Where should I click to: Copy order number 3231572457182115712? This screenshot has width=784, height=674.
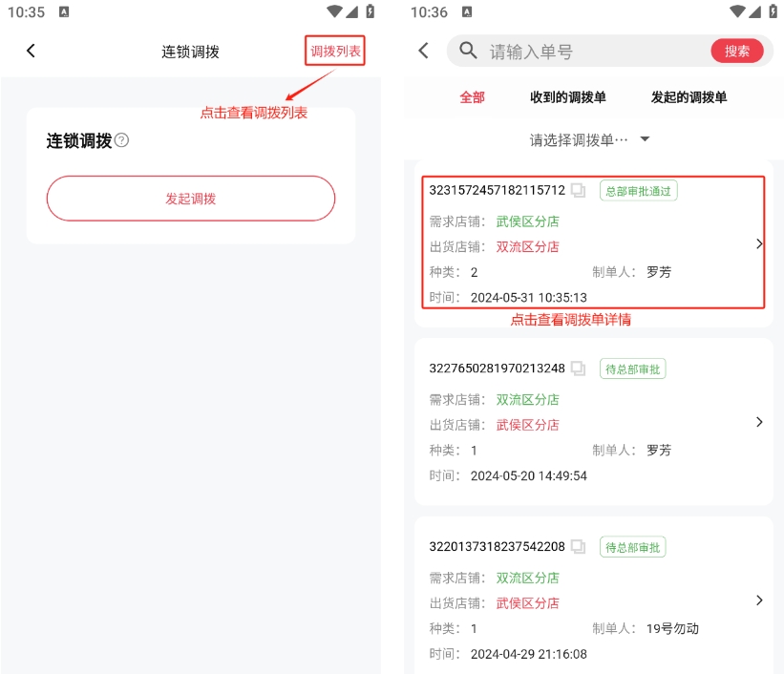point(578,190)
